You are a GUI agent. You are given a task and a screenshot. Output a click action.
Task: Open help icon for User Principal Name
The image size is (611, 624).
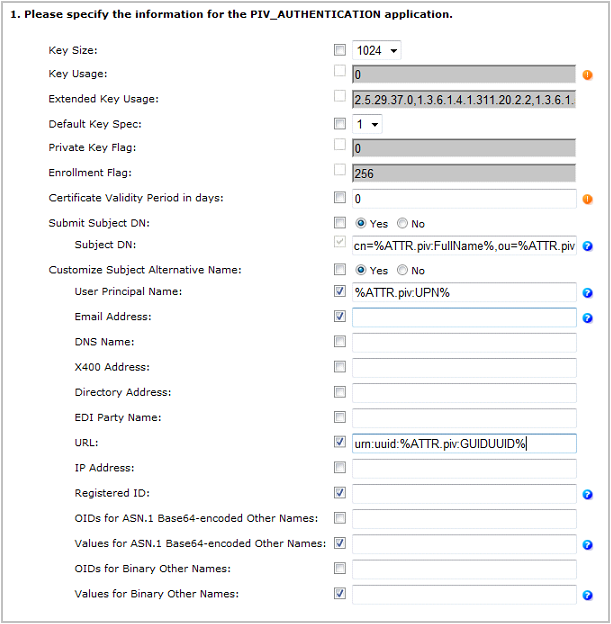pyautogui.click(x=588, y=293)
